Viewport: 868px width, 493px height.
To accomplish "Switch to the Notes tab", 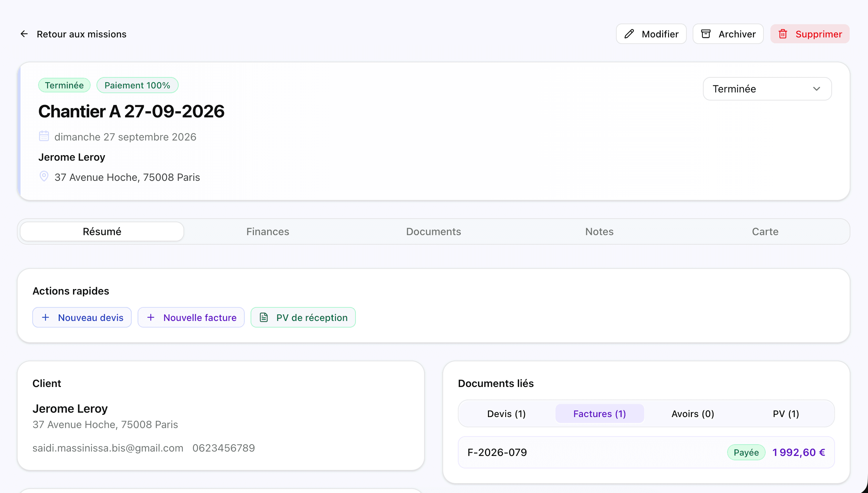I will coord(599,231).
